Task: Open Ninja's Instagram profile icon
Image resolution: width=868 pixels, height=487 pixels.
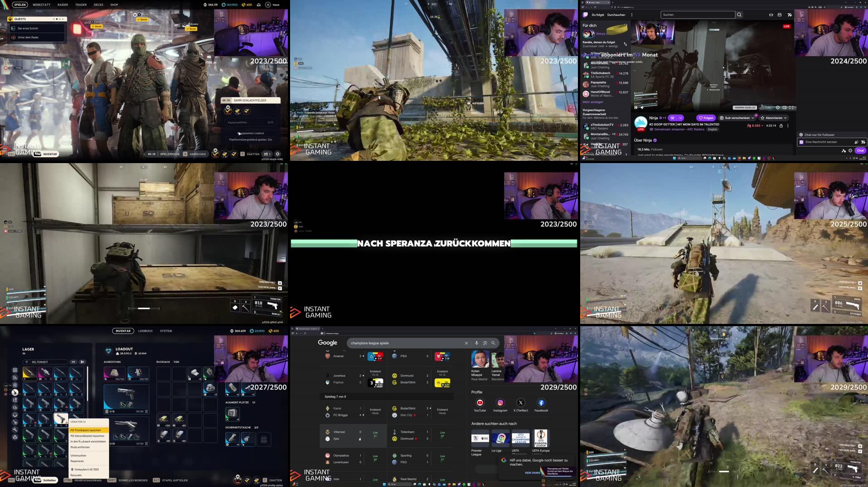Action: point(500,402)
